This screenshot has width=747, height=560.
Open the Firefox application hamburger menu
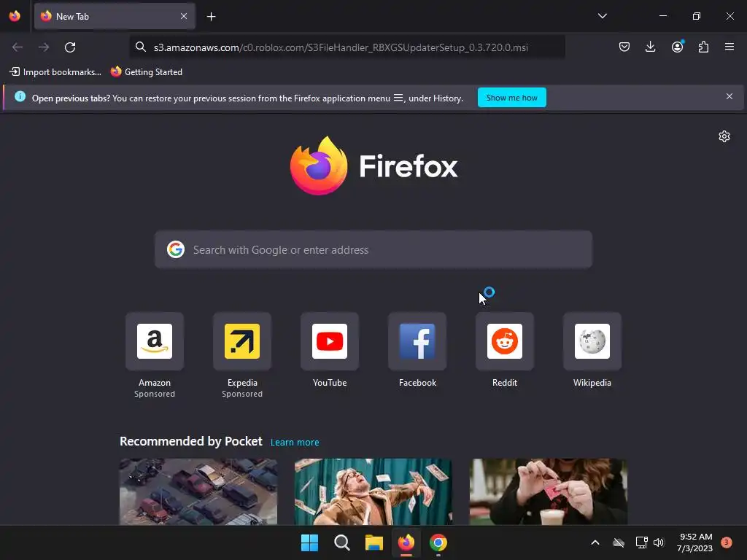pyautogui.click(x=729, y=47)
